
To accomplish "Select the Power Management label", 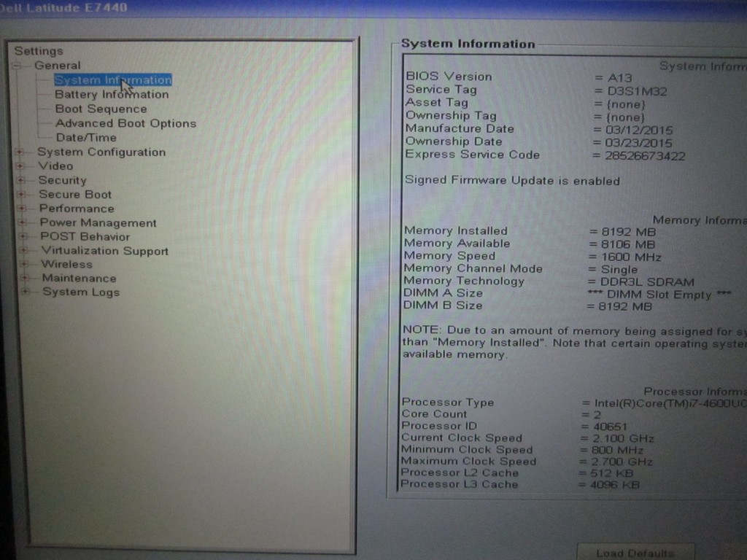I will point(98,223).
